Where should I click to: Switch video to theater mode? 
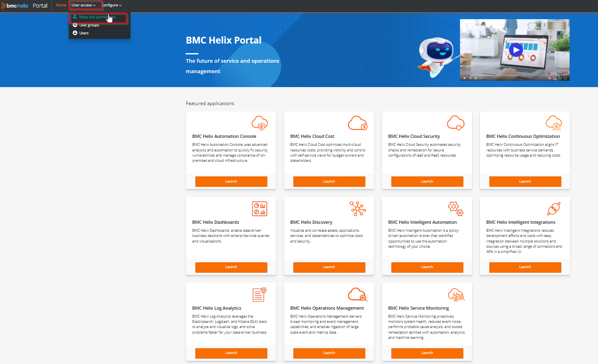click(560, 78)
